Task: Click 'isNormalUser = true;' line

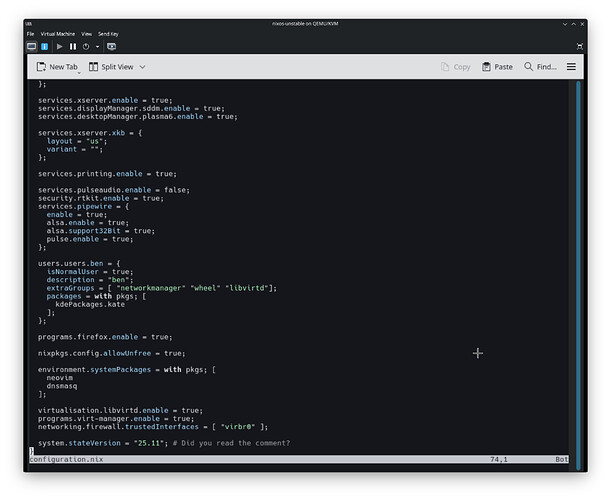Action: tap(90, 272)
